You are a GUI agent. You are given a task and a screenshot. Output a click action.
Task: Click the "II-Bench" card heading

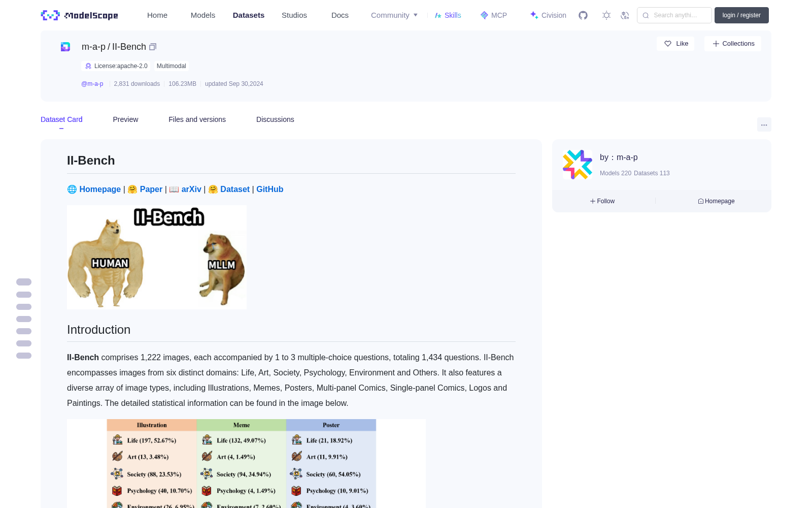point(91,161)
